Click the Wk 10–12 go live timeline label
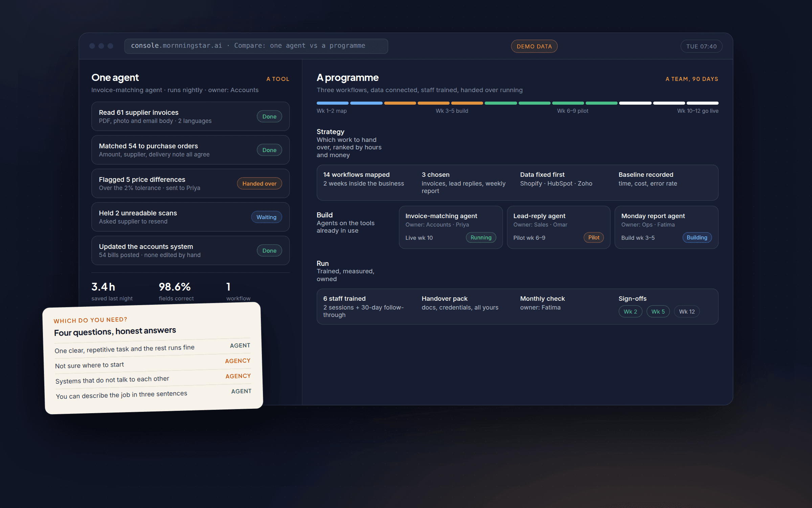This screenshot has height=508, width=812. tap(698, 111)
